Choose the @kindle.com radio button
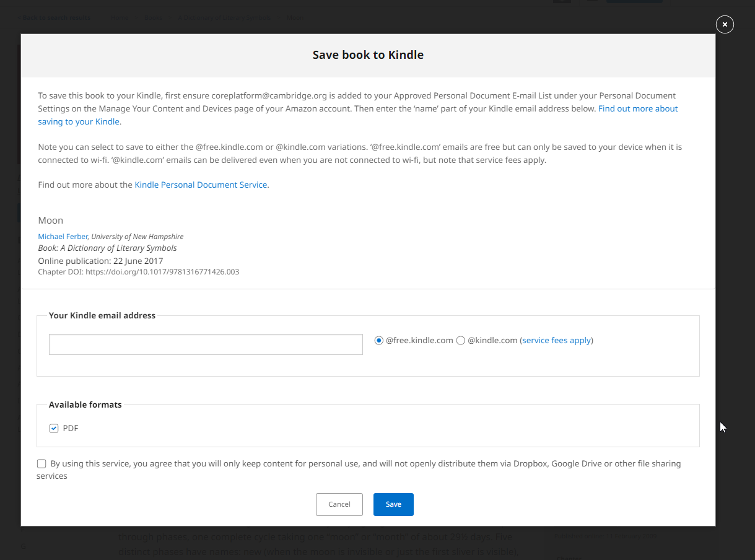The height and width of the screenshot is (560, 755). tap(461, 340)
